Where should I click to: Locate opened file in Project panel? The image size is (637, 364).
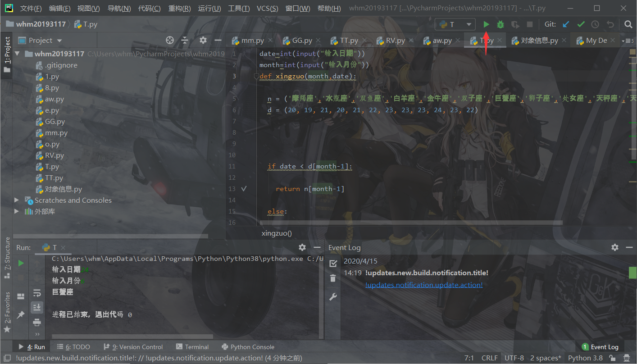[x=170, y=40]
